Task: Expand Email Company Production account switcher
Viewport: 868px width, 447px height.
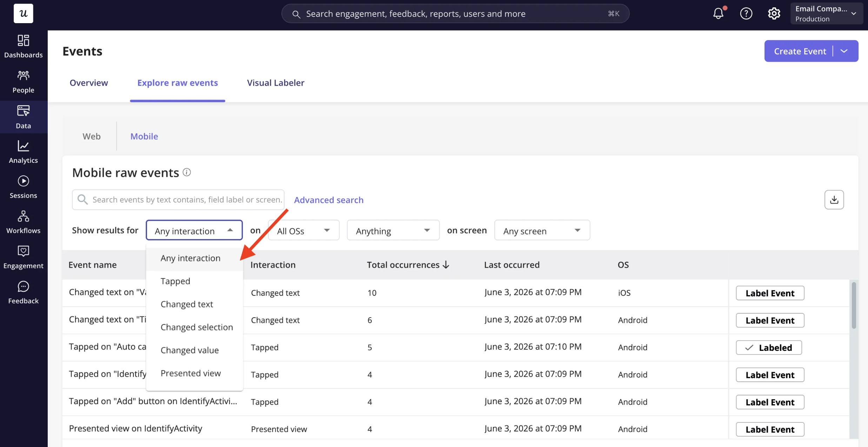Action: [x=826, y=13]
